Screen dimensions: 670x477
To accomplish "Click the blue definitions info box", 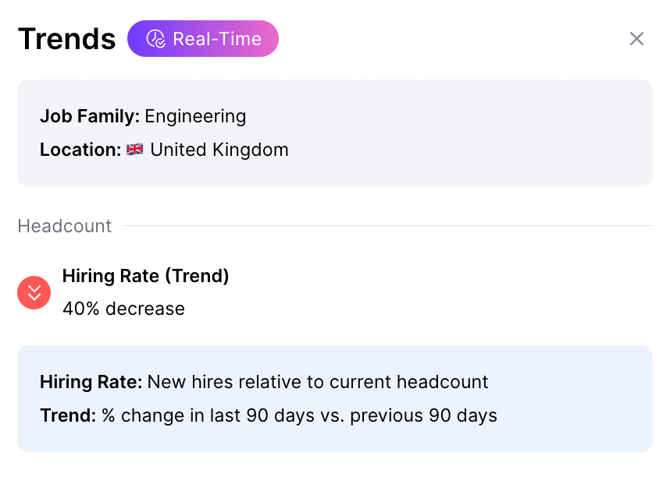I will click(335, 399).
